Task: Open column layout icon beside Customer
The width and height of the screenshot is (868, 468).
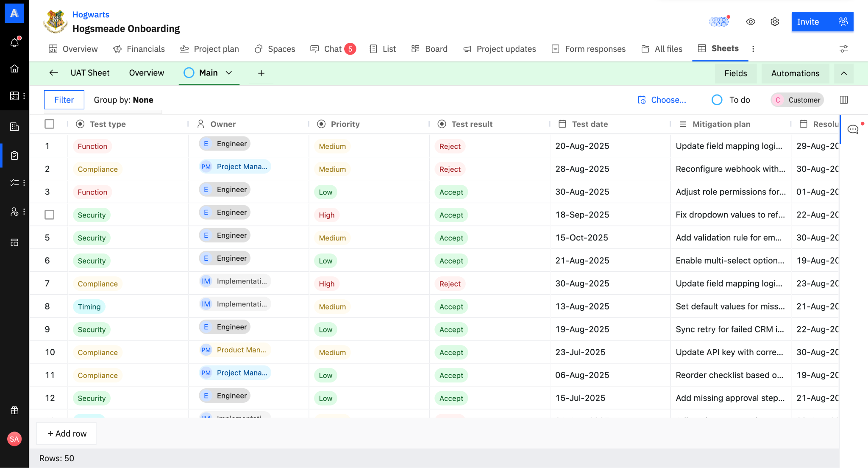Action: (844, 100)
